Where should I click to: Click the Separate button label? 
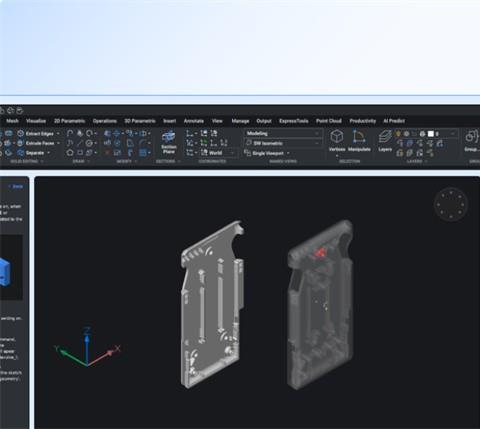coord(35,153)
